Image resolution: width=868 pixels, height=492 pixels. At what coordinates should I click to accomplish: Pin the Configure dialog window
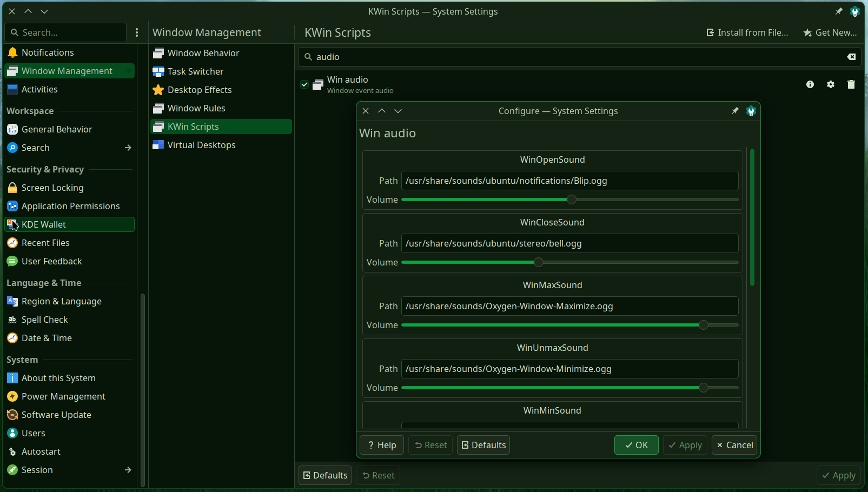[x=735, y=111]
